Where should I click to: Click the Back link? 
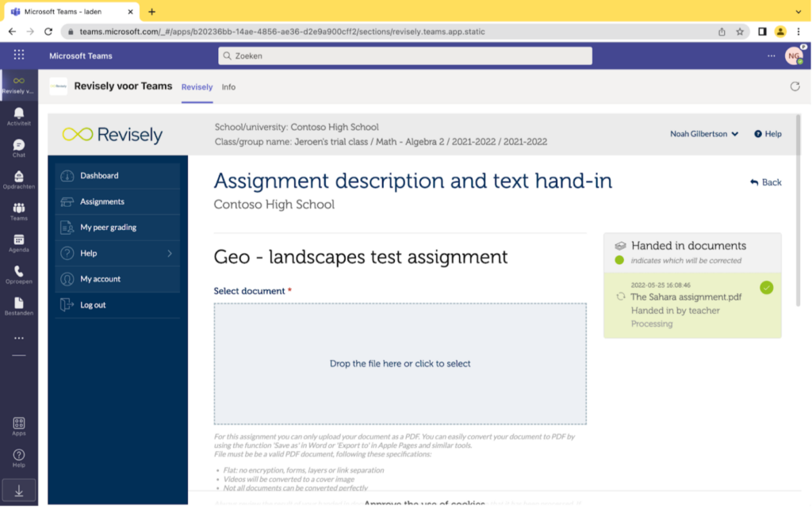[x=765, y=182]
